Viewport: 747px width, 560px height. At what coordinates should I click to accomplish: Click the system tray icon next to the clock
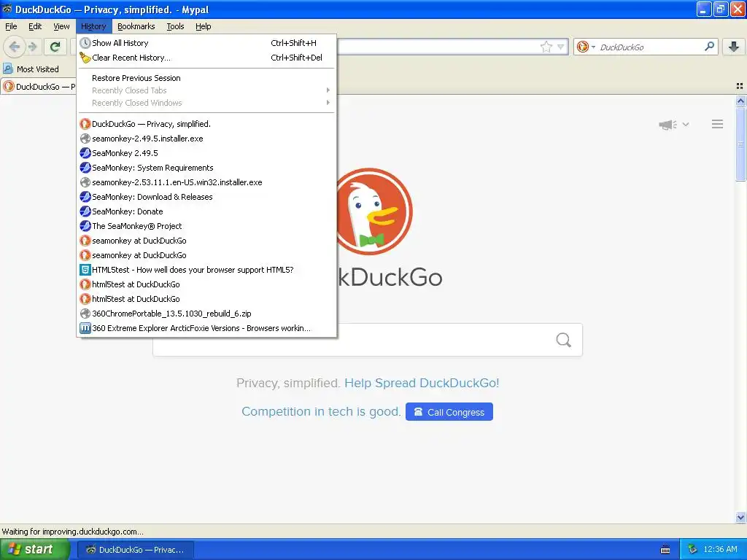coord(692,550)
